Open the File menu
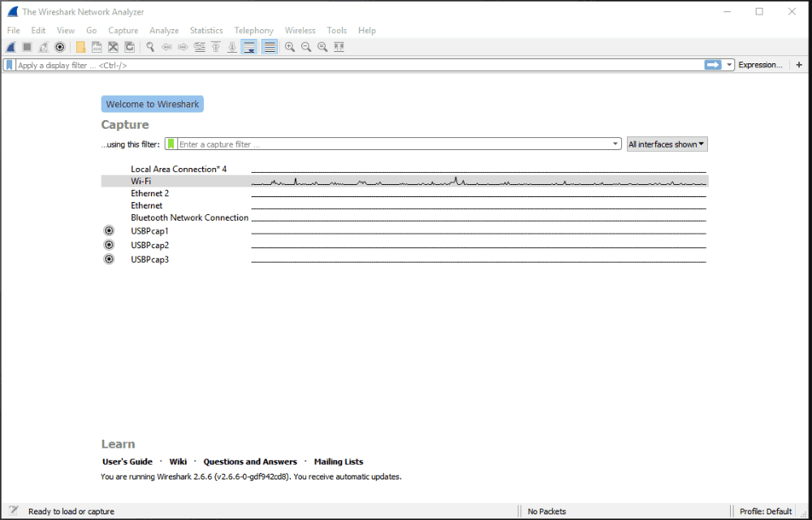The height and width of the screenshot is (520, 812). pyautogui.click(x=14, y=31)
